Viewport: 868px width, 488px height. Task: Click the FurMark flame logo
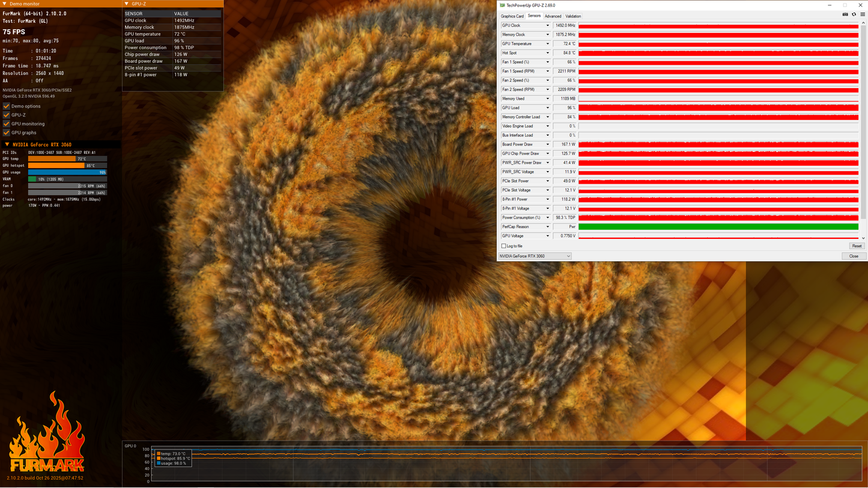coord(46,432)
